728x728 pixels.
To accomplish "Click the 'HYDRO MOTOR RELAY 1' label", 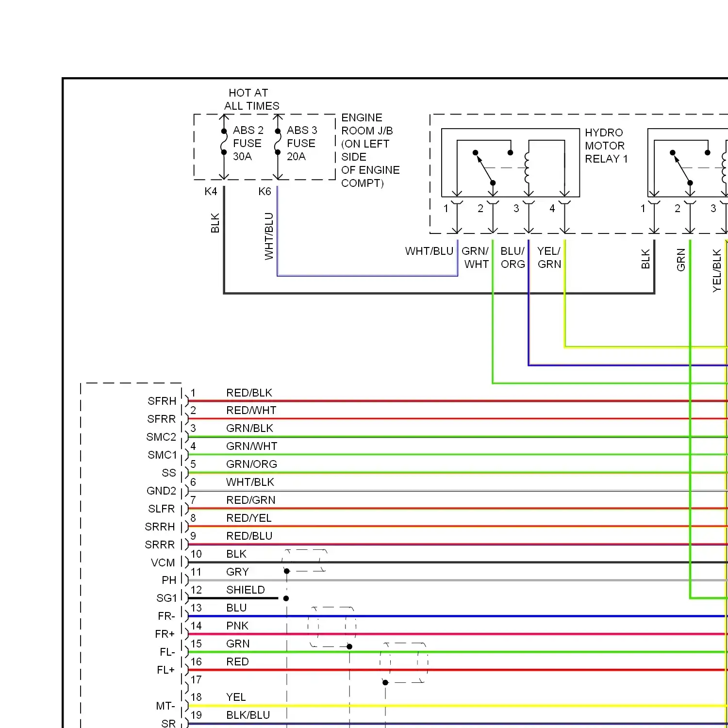I will 606,146.
